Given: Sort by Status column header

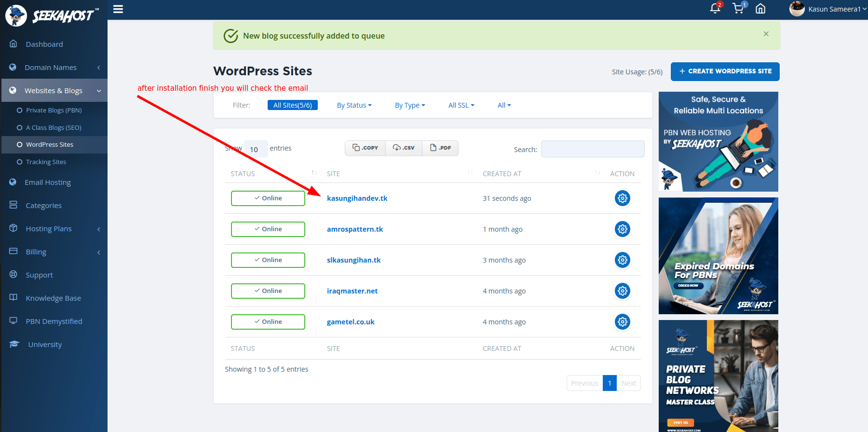Looking at the screenshot, I should coord(273,174).
